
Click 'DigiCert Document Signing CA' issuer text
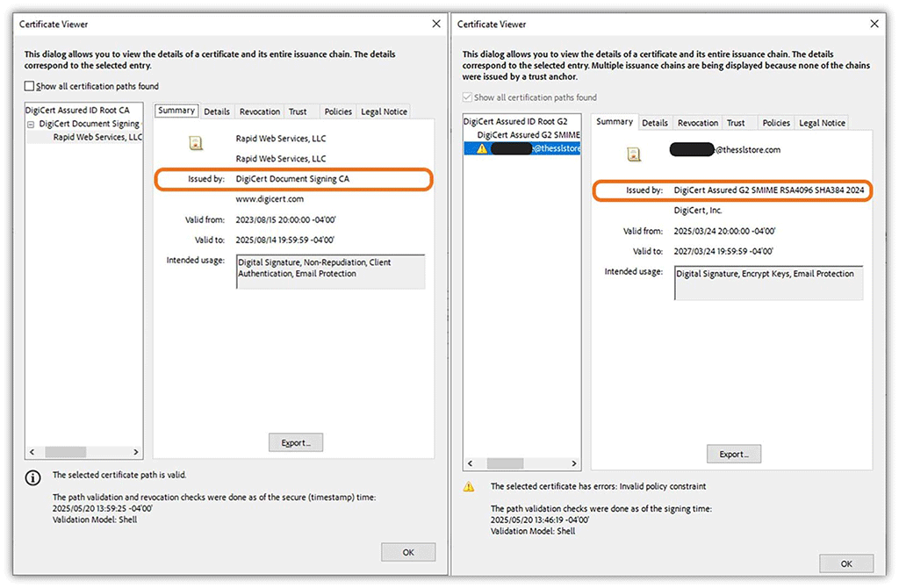tap(292, 179)
